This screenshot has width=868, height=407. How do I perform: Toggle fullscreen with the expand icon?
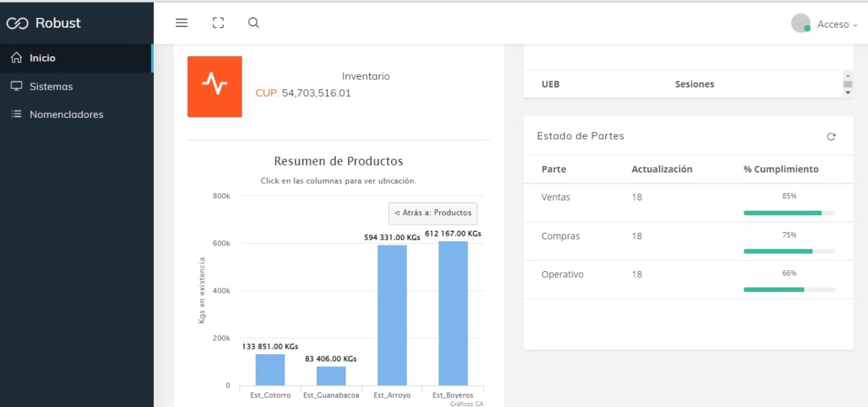click(x=218, y=23)
